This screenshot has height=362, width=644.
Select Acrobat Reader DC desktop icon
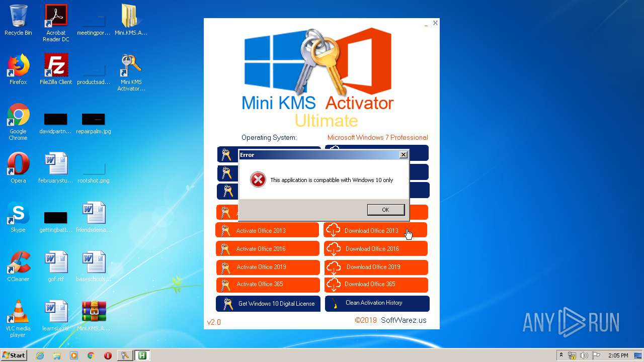click(56, 23)
